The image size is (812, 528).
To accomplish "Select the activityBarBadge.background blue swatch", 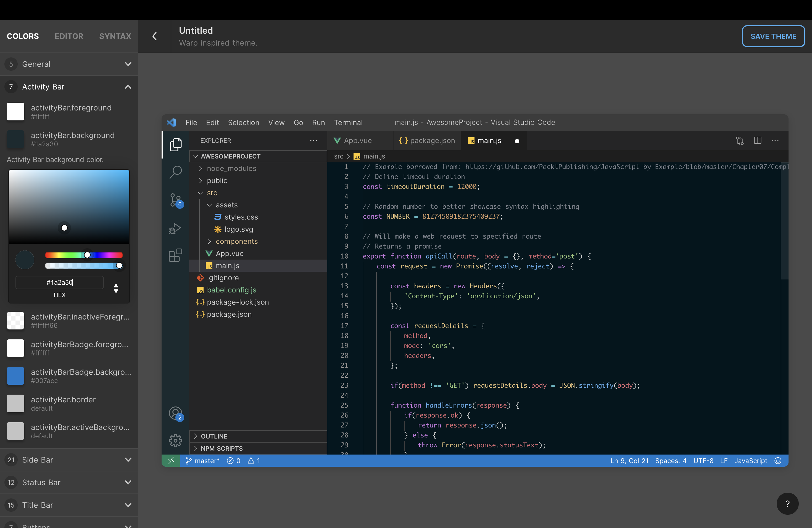I will coord(15,376).
